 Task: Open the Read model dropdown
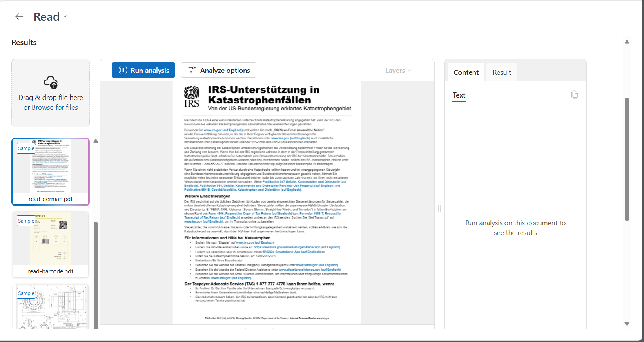tap(50, 17)
